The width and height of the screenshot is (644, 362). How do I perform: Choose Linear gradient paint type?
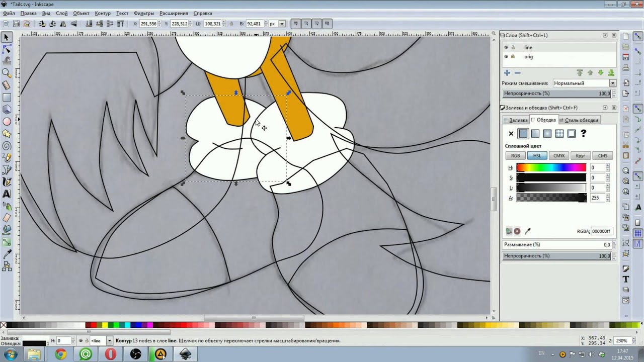535,134
